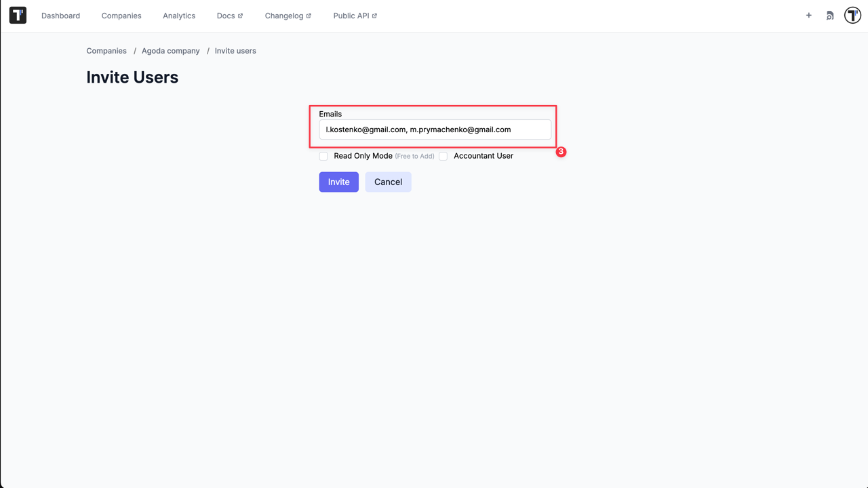This screenshot has height=488, width=868.
Task: Click the Invite button
Action: click(338, 182)
